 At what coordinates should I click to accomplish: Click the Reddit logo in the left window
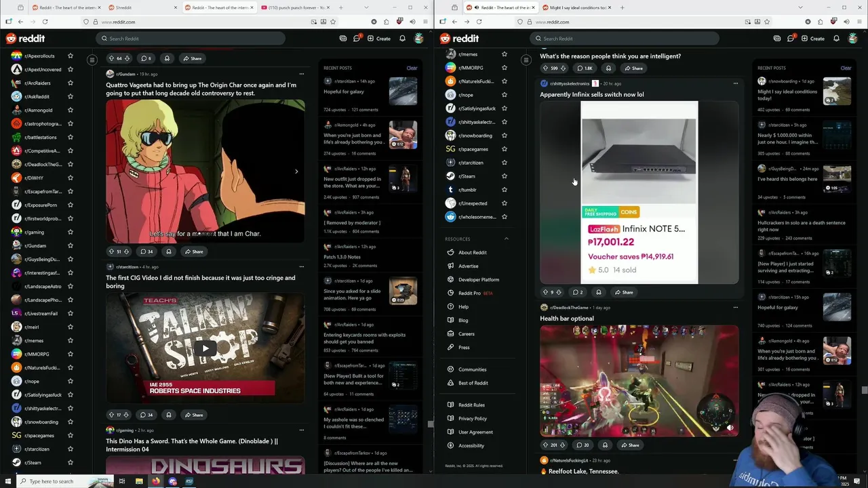coord(25,39)
